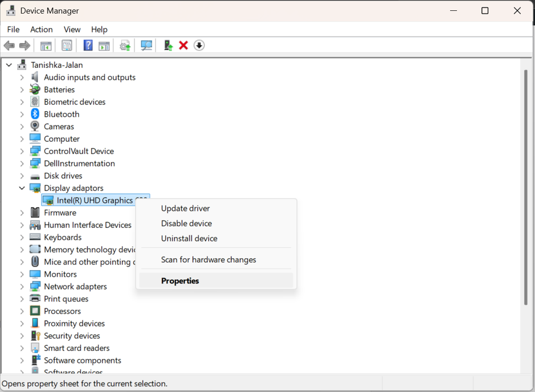Expand the Audio inputs and outputs category
This screenshot has height=392, width=535.
[22, 77]
